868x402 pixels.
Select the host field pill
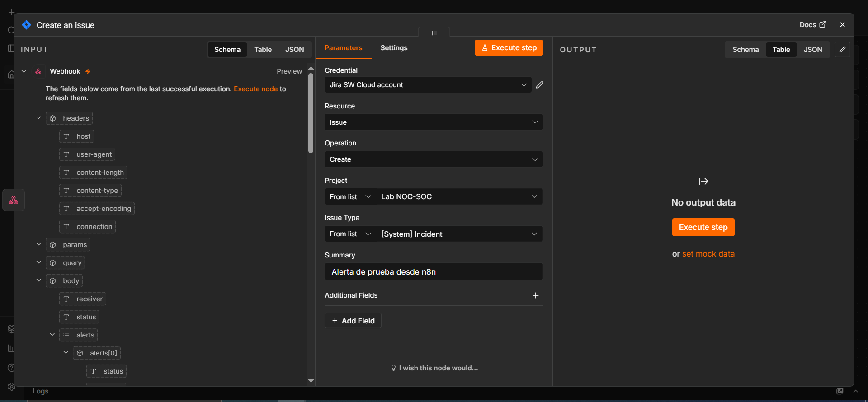76,136
